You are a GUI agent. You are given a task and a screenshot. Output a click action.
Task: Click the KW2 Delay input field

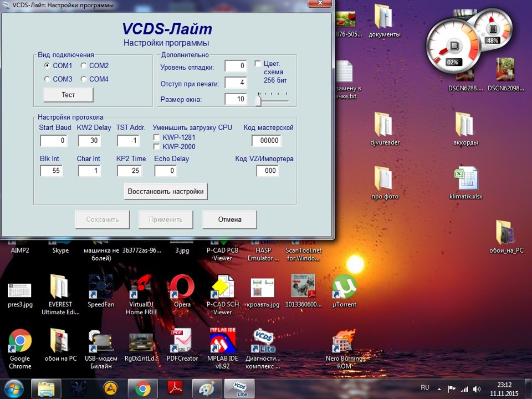coord(89,140)
